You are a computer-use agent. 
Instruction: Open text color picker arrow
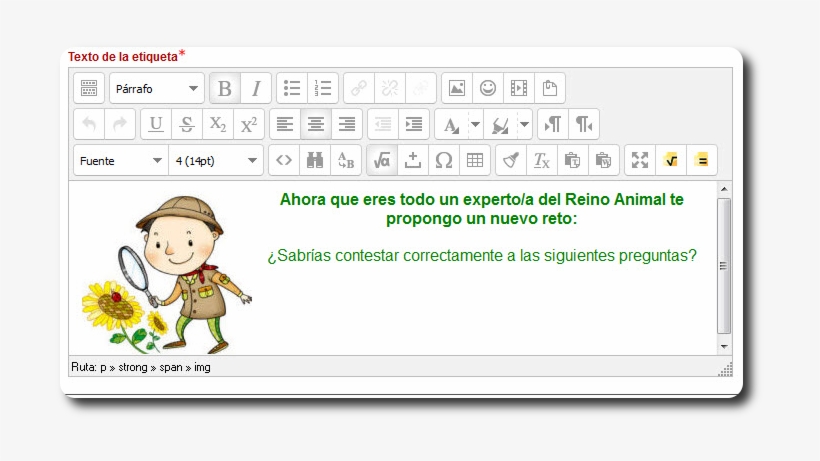coord(476,124)
